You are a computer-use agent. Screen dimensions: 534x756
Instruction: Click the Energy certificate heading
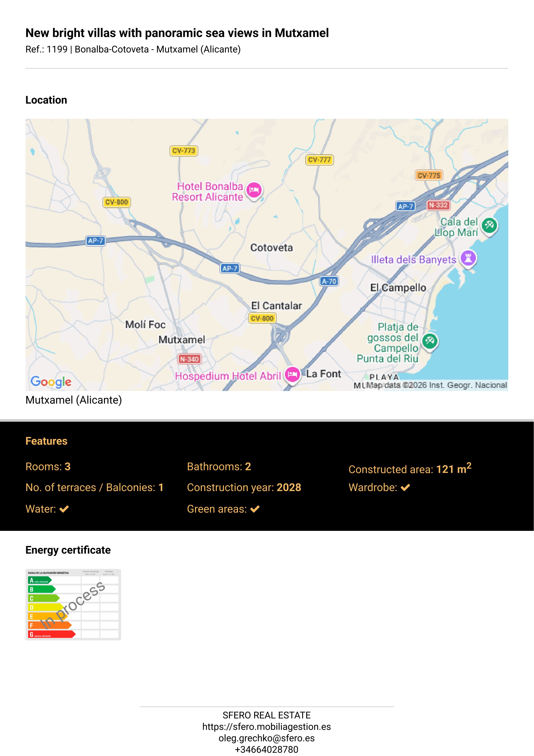pos(68,550)
